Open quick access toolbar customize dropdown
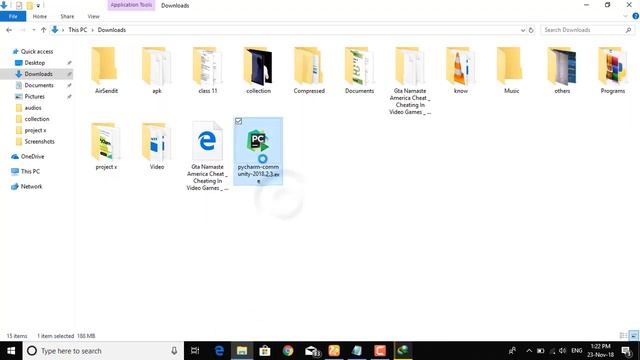 click(x=38, y=5)
